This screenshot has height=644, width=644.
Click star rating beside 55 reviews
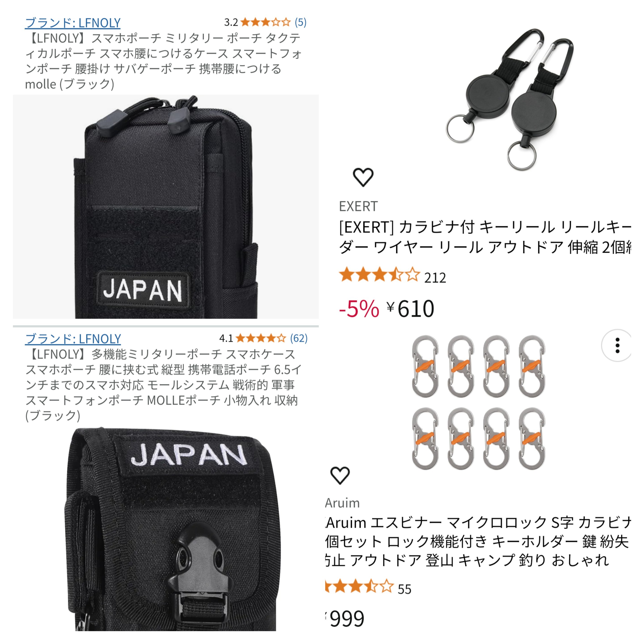coord(359,586)
